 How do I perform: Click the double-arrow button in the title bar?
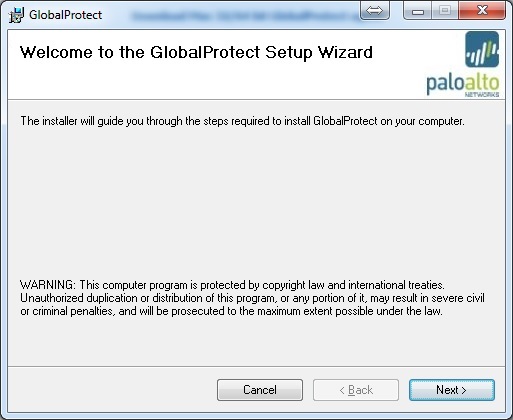click(x=375, y=11)
